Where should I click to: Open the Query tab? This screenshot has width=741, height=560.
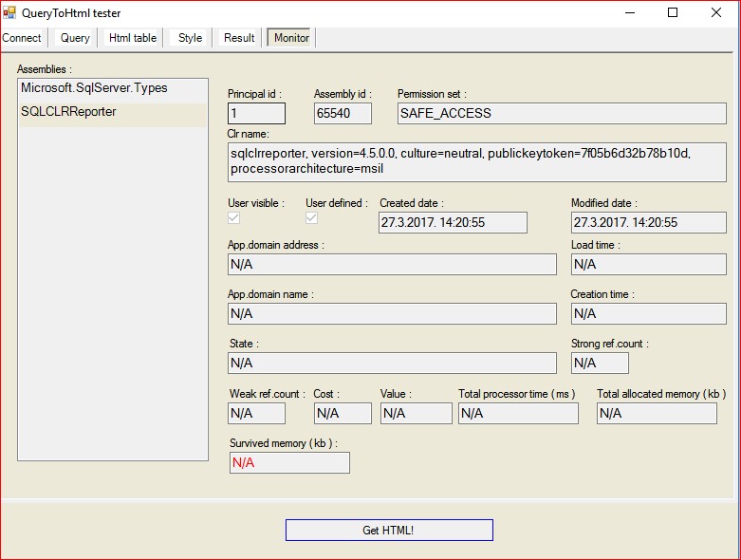tap(75, 38)
